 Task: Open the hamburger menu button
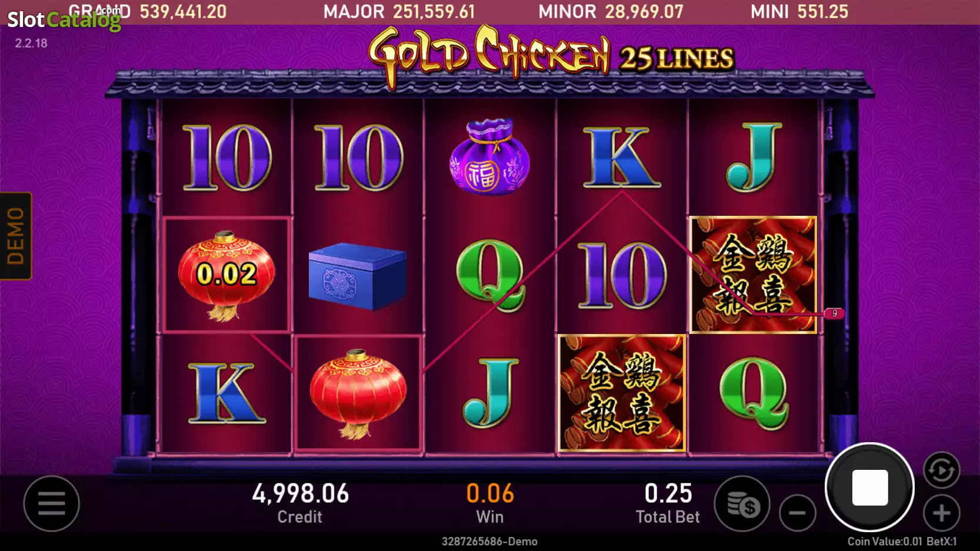[51, 503]
